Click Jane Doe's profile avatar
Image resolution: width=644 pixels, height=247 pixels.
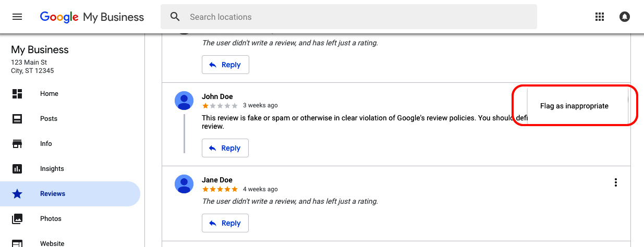pyautogui.click(x=184, y=183)
